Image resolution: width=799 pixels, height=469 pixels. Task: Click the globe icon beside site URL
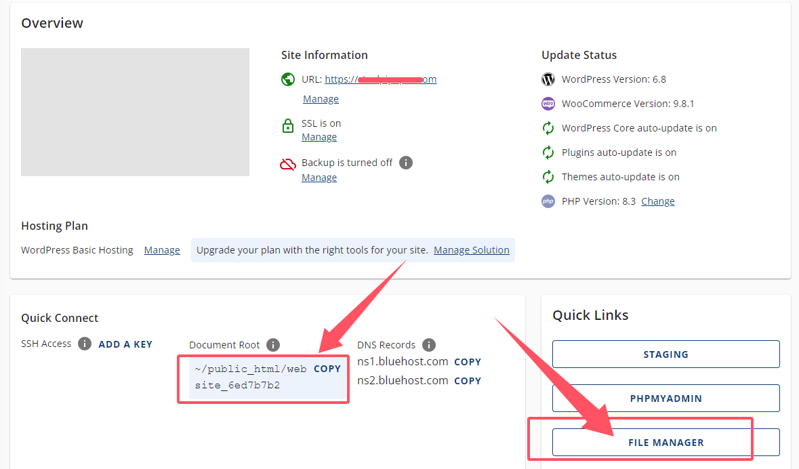coord(288,80)
